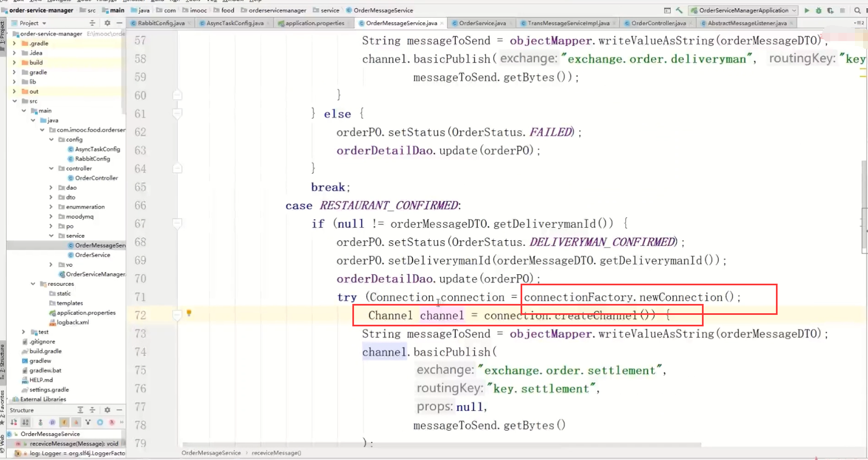The height and width of the screenshot is (460, 868).
Task: Show more Structure toolbar options chevron
Action: (x=122, y=422)
